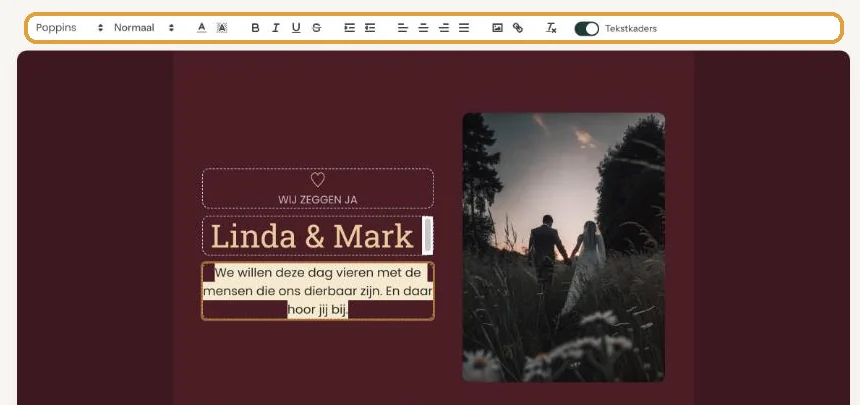Toggle strikethrough formatting
This screenshot has width=860, height=405.
316,27
